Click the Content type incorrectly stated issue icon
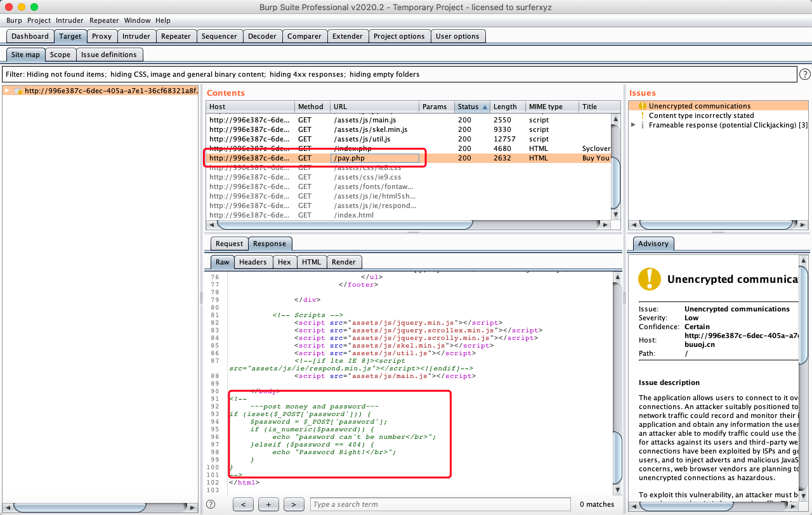 [642, 115]
